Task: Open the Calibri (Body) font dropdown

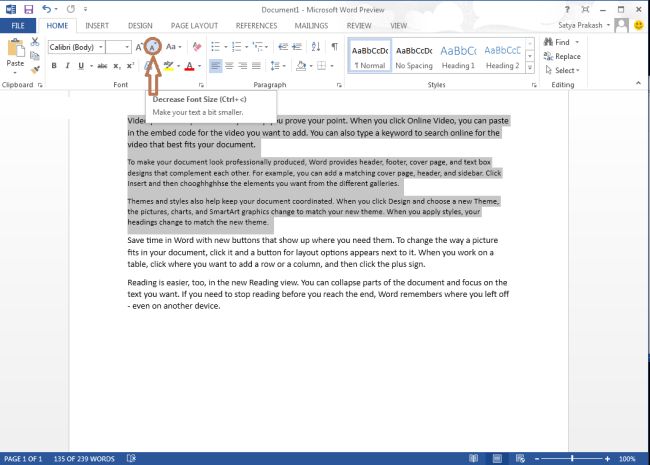Action: [x=100, y=47]
